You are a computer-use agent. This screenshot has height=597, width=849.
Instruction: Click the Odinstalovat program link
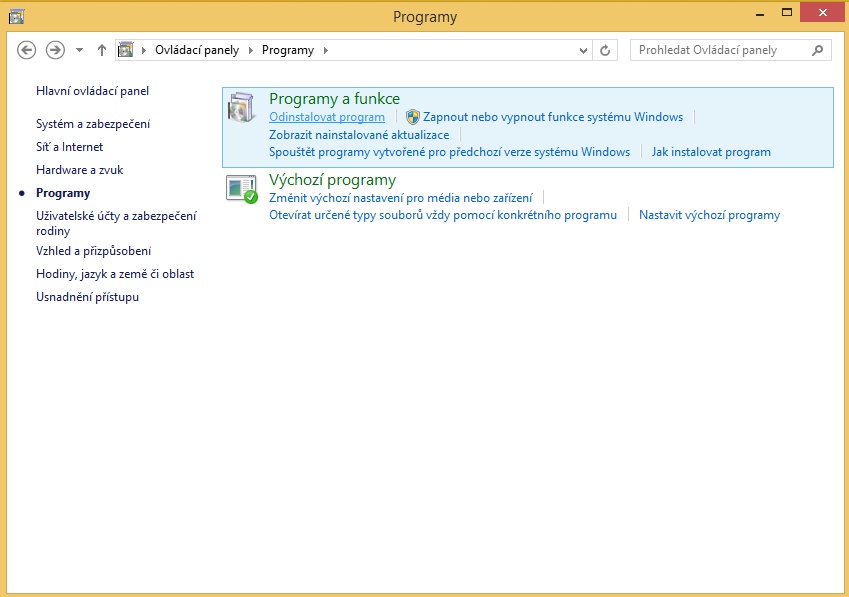[327, 117]
